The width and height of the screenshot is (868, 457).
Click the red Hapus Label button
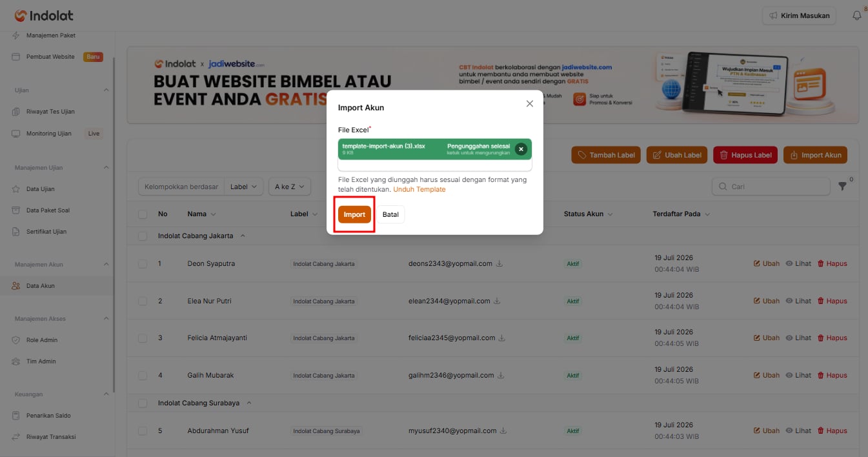745,155
